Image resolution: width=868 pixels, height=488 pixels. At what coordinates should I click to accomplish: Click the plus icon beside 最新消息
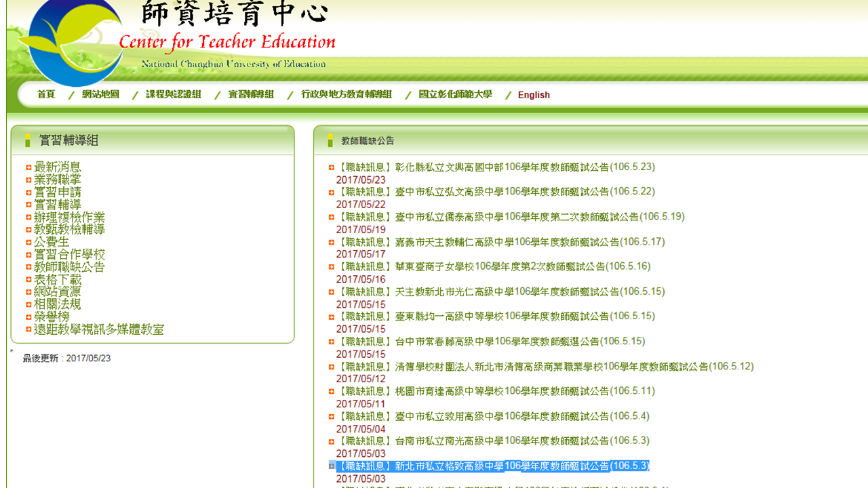(x=28, y=167)
